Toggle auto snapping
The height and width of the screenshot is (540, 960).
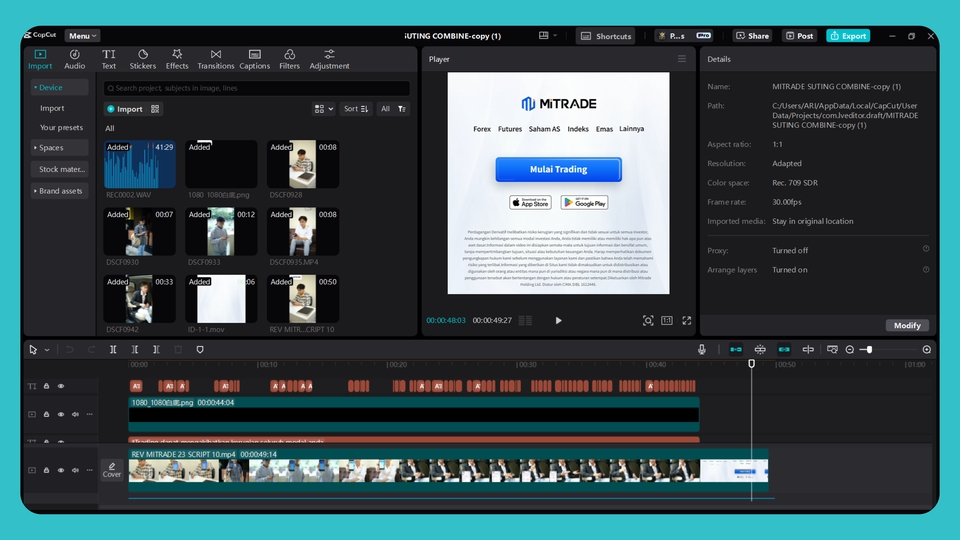click(x=760, y=350)
